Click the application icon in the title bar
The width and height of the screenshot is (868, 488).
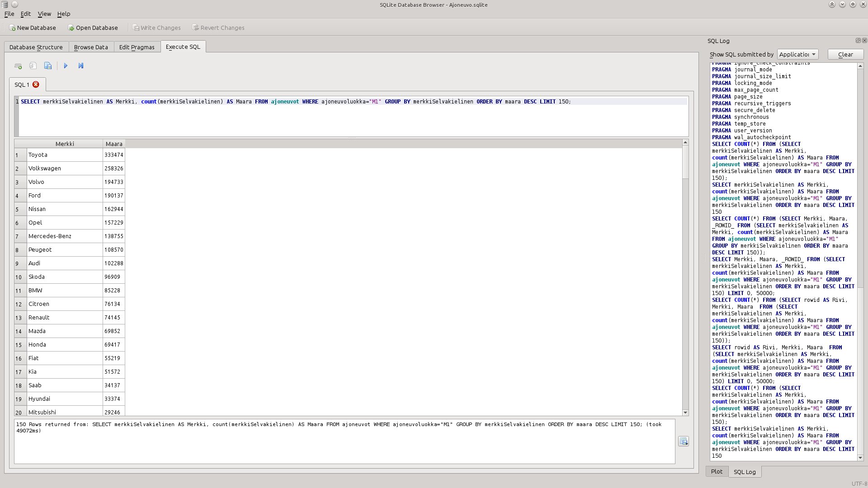(5, 5)
